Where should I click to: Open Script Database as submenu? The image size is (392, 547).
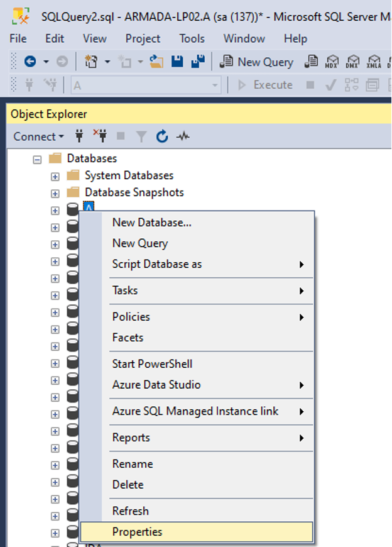pyautogui.click(x=197, y=264)
